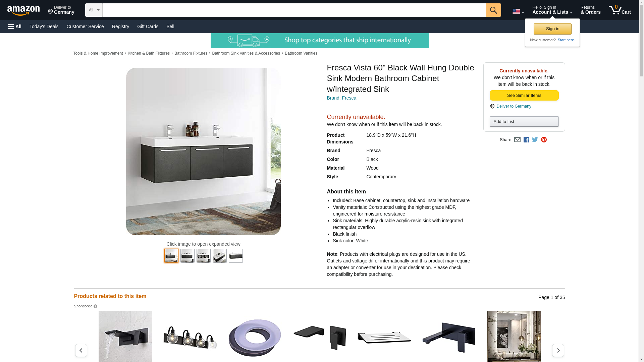
Task: Open the shopping cart icon
Action: click(620, 10)
